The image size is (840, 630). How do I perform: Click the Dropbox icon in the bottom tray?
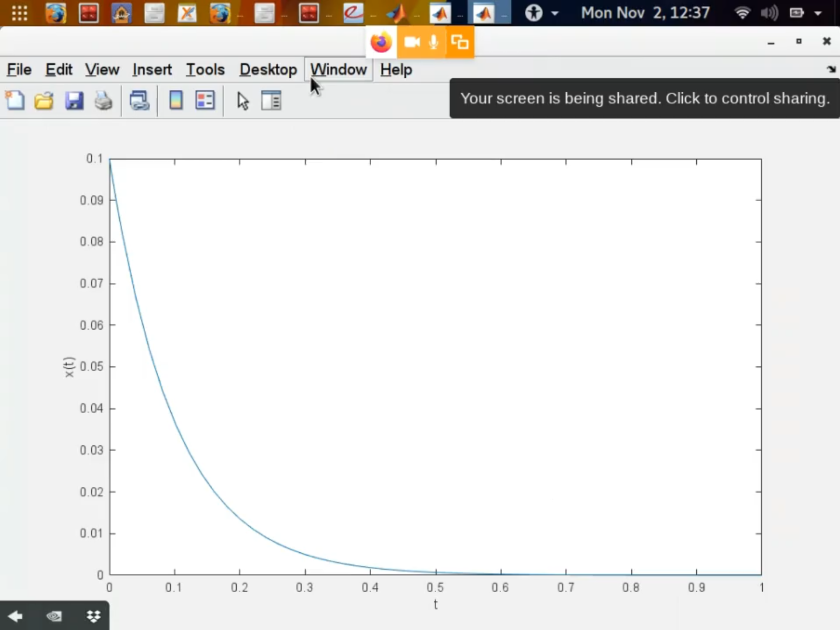94,616
